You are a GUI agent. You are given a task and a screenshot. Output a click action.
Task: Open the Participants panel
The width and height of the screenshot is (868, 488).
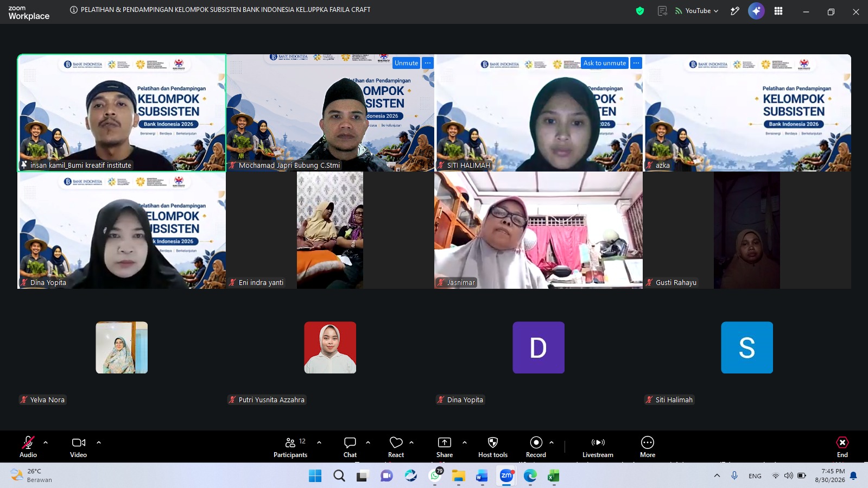point(291,447)
